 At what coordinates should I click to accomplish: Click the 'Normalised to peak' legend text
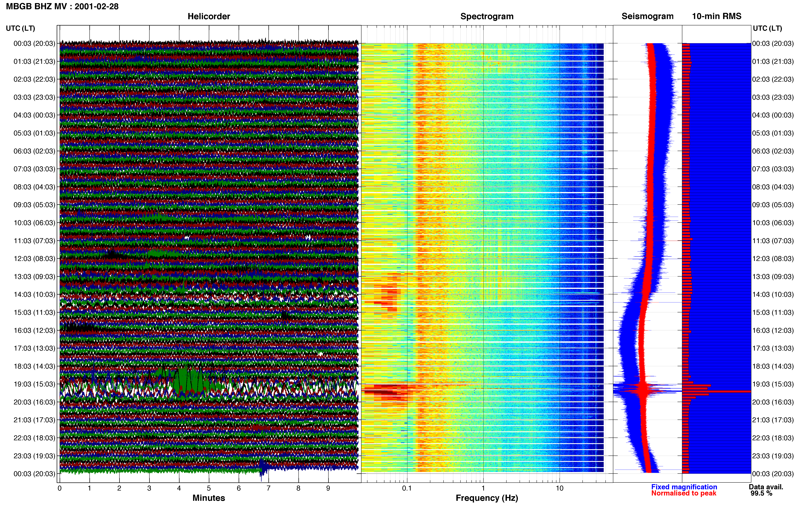[684, 493]
